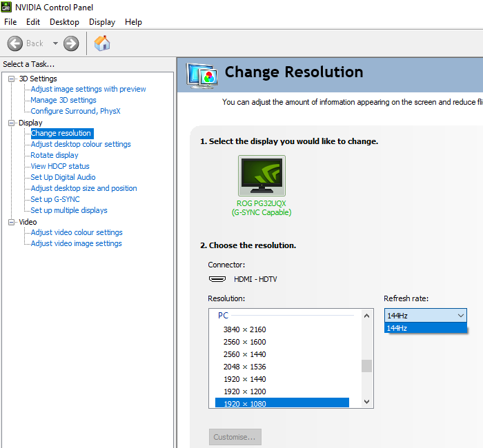Image resolution: width=483 pixels, height=448 pixels.
Task: Select resolution 1920 × 1080
Action: [x=282, y=403]
